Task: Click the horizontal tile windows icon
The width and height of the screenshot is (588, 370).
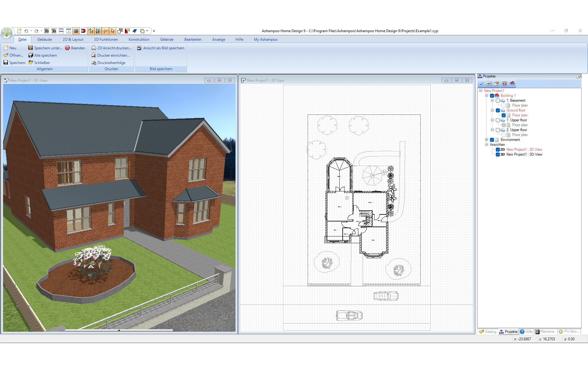Action: coord(61,31)
